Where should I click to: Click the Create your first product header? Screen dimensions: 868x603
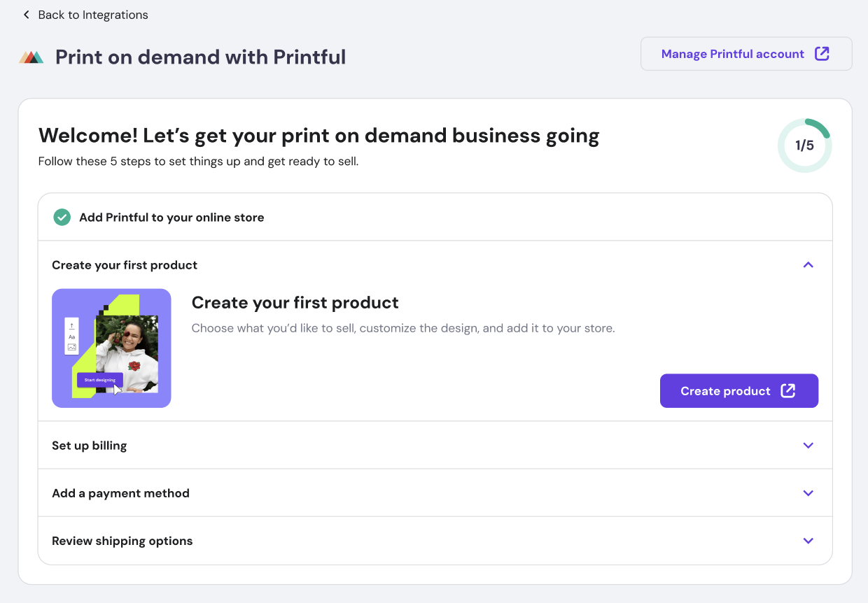point(125,264)
